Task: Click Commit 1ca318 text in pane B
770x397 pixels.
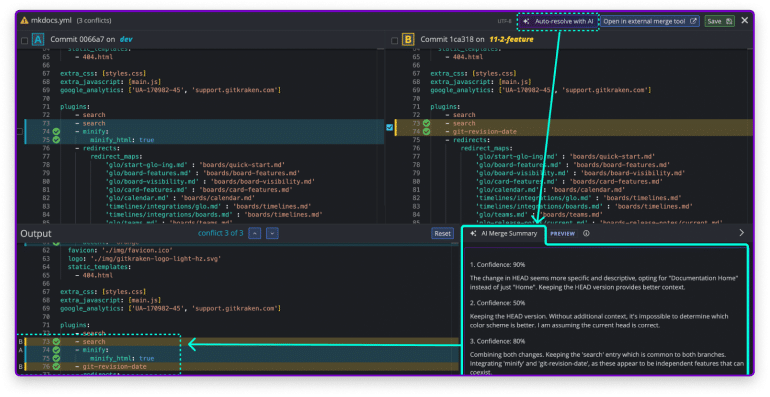Action: [452, 39]
